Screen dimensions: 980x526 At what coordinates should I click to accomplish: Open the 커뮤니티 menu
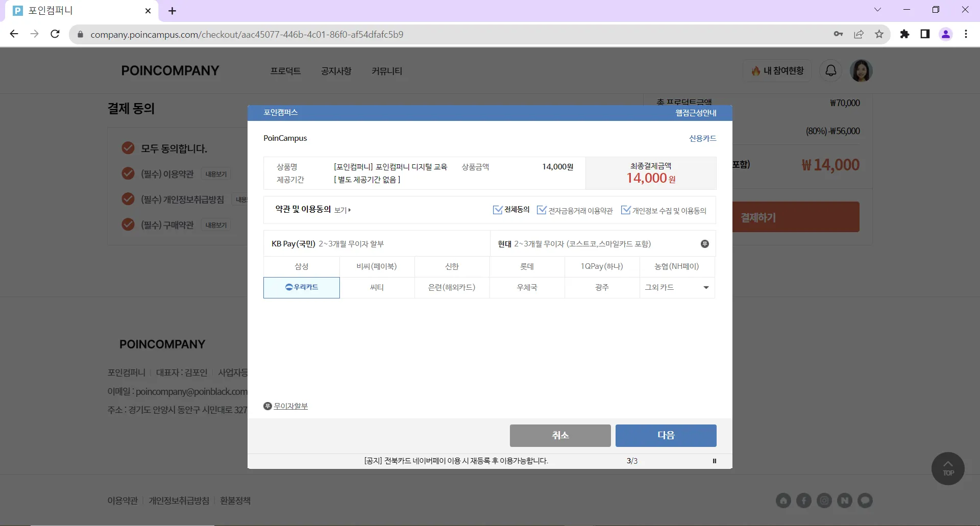coord(387,71)
